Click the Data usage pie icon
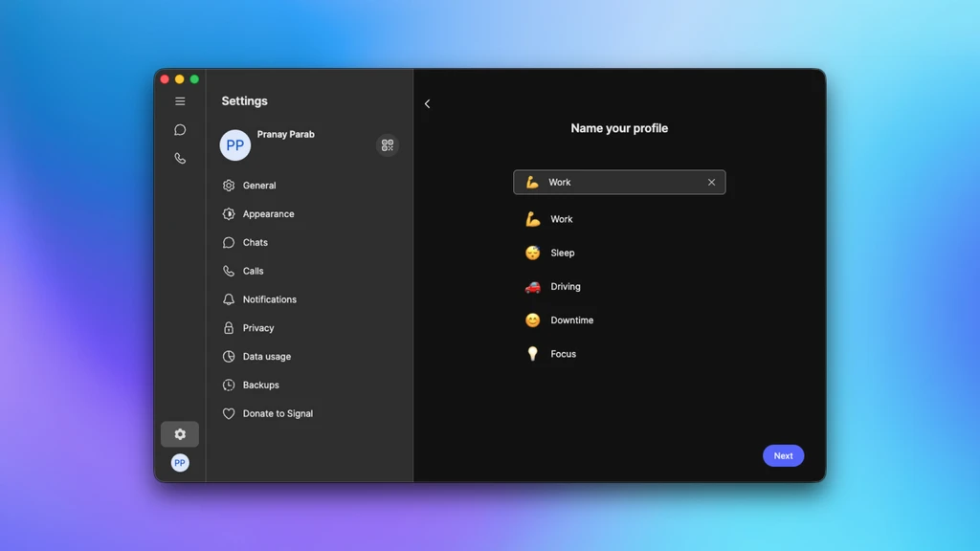Viewport: 980px width, 551px height. [229, 357]
